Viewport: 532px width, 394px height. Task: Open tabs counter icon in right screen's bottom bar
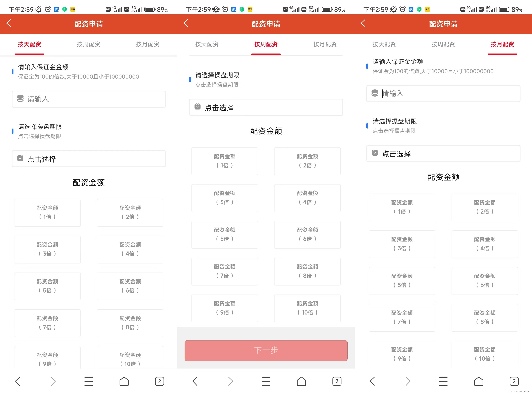[514, 381]
